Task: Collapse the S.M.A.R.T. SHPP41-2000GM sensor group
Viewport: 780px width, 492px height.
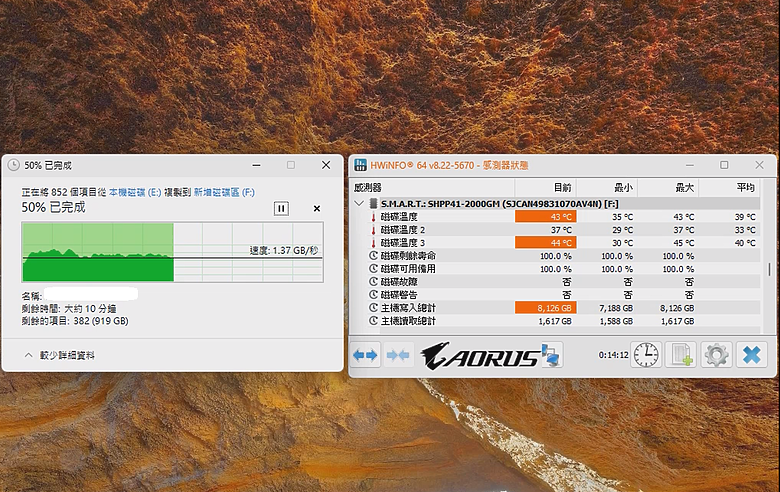Action: click(359, 203)
